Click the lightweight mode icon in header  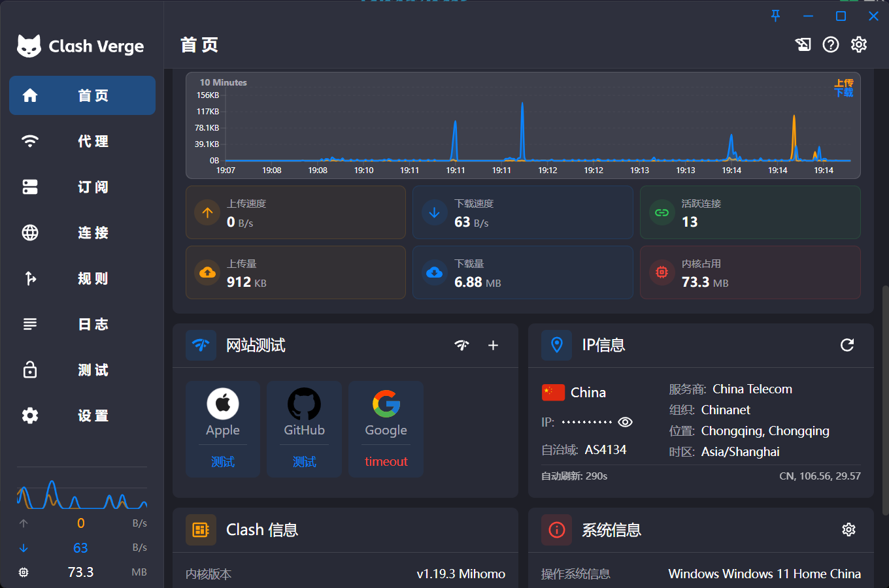coord(803,44)
